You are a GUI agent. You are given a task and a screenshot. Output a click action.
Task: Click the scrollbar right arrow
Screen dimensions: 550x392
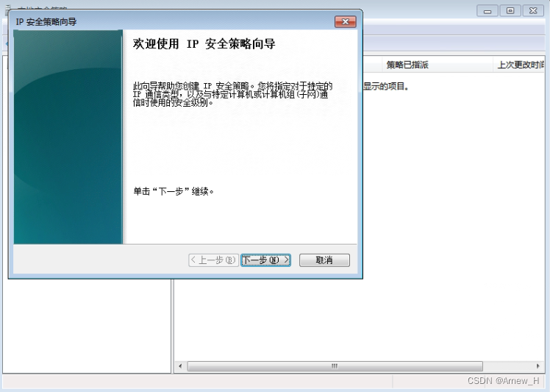(x=538, y=366)
